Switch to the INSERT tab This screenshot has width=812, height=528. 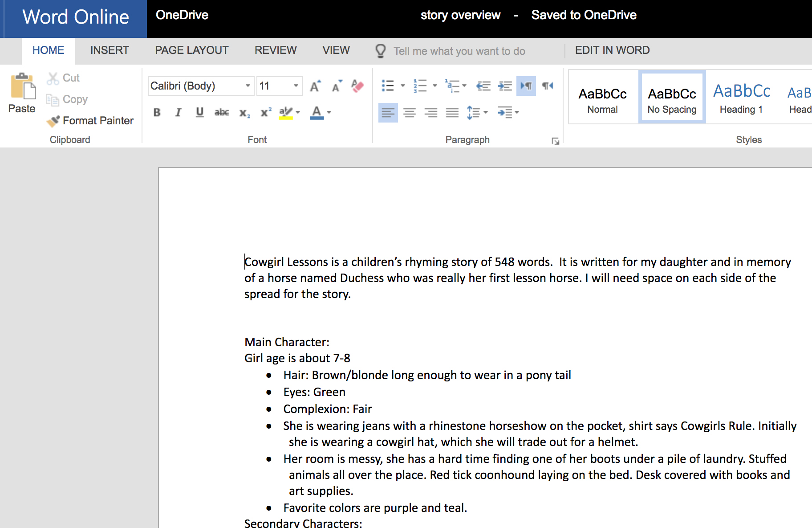pos(110,50)
